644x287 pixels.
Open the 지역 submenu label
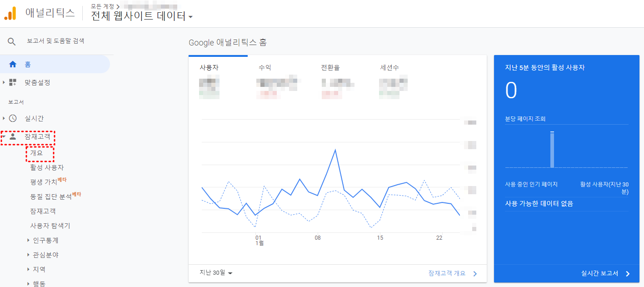point(39,269)
